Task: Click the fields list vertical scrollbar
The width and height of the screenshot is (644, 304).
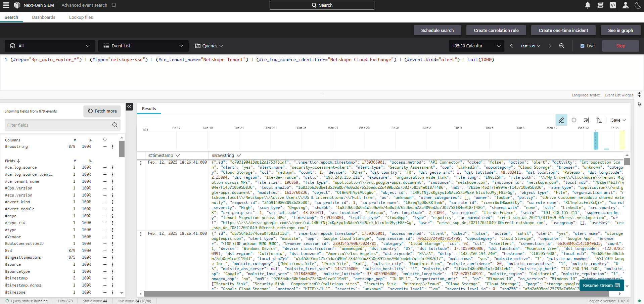Action: [122, 149]
